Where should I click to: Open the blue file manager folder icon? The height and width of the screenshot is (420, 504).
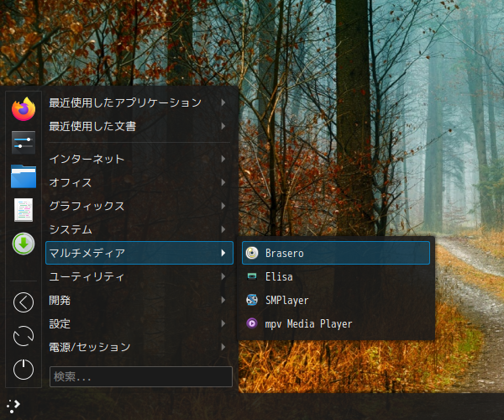tap(24, 176)
